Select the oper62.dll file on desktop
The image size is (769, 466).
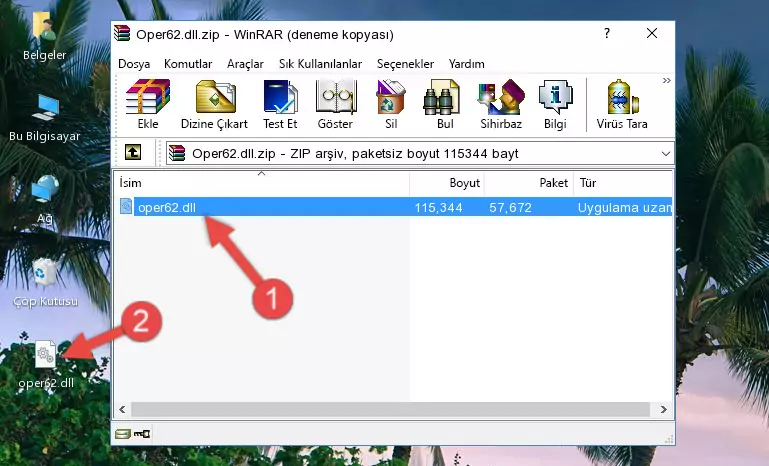tap(46, 365)
